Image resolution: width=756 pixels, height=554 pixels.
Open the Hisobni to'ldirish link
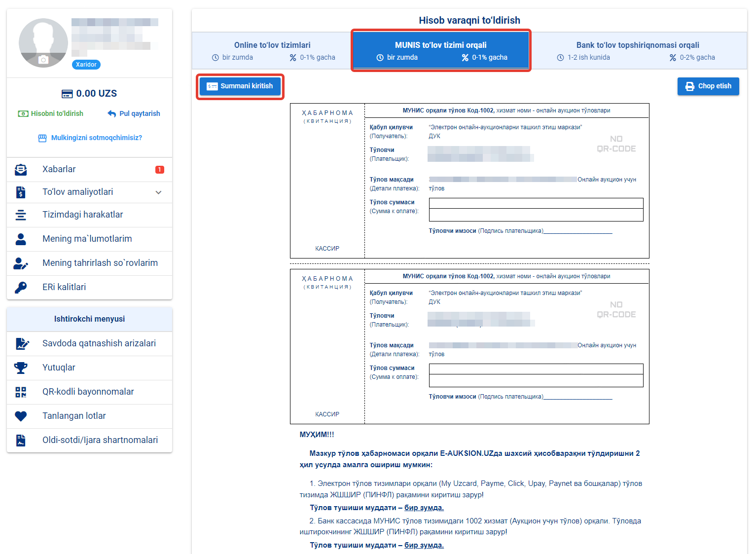(51, 113)
